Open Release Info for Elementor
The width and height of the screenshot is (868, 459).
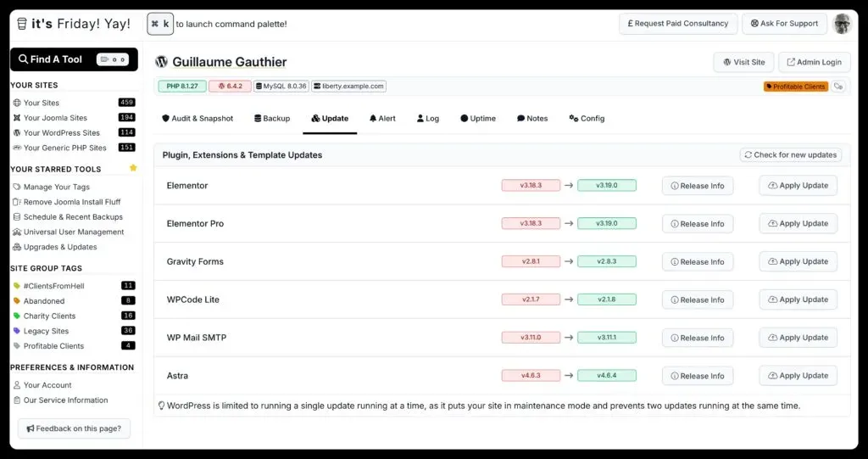pos(698,186)
